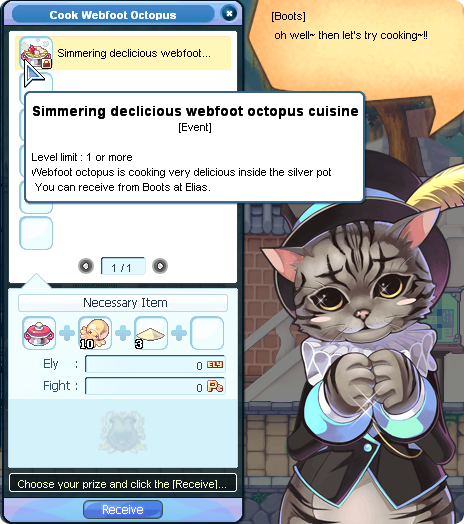
Task: Click the spice powder ingredient icon
Action: (x=151, y=333)
